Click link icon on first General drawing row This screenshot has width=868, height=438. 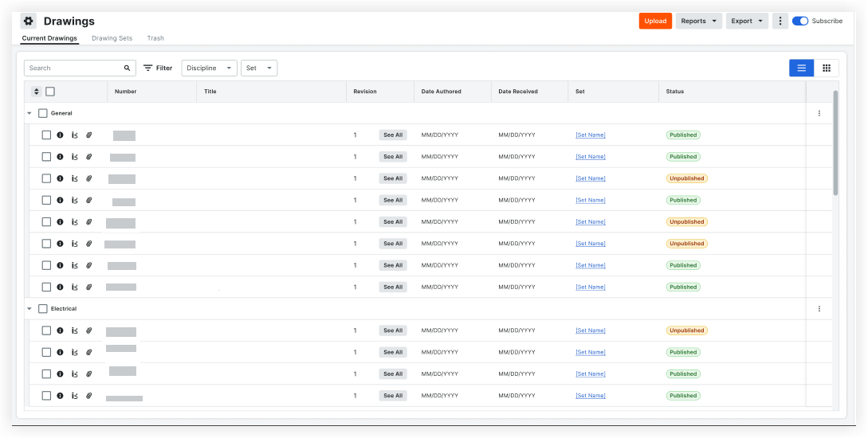tap(88, 135)
